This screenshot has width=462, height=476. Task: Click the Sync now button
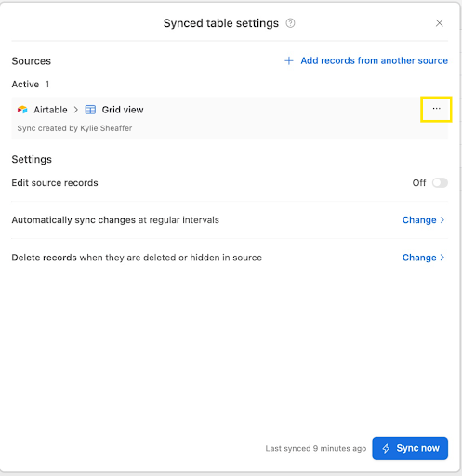410,448
